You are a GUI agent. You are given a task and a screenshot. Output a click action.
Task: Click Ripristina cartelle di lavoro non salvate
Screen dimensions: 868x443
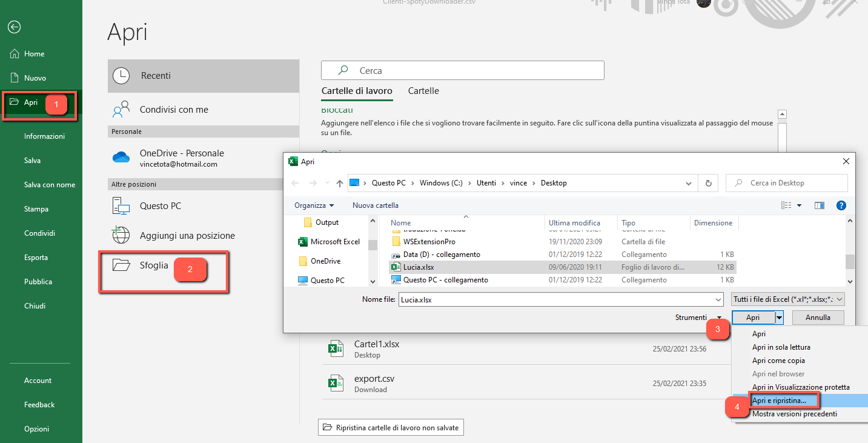click(x=391, y=428)
